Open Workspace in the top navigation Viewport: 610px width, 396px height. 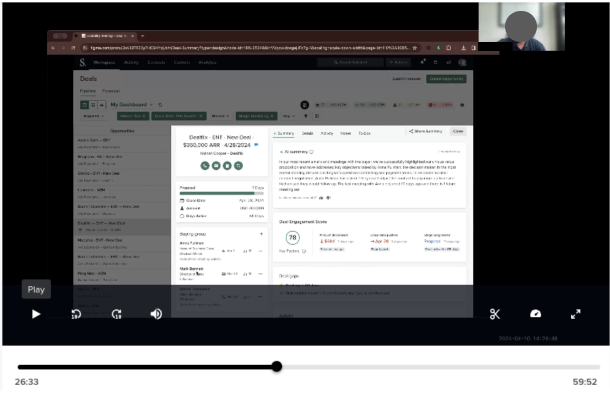coord(104,62)
